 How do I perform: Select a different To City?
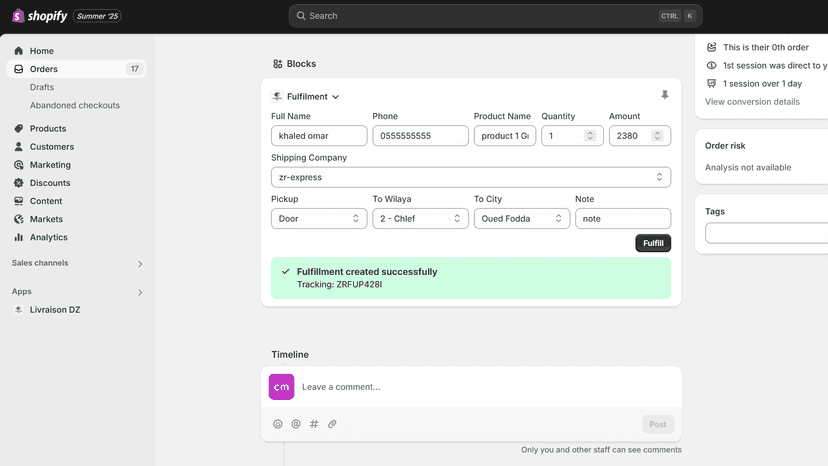pos(522,218)
